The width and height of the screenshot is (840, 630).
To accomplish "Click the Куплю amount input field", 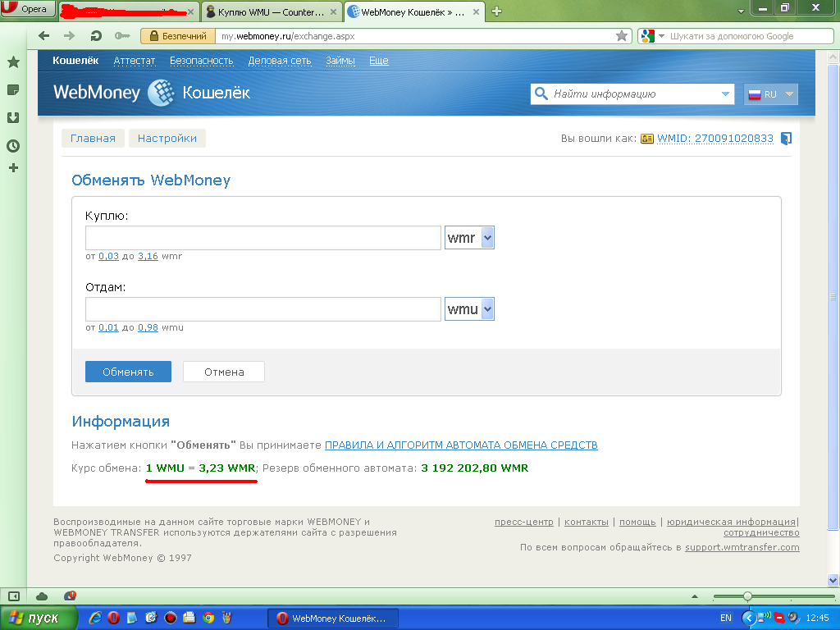I will pos(263,238).
